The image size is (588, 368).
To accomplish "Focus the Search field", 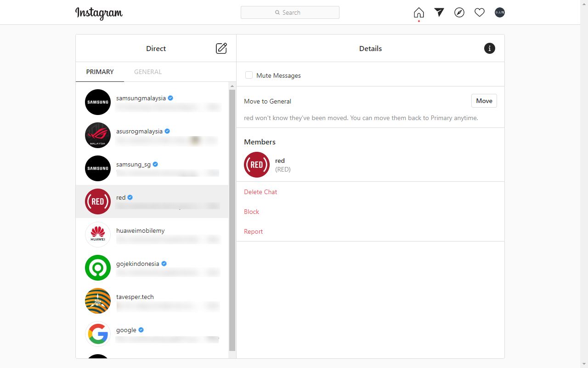I will click(290, 12).
